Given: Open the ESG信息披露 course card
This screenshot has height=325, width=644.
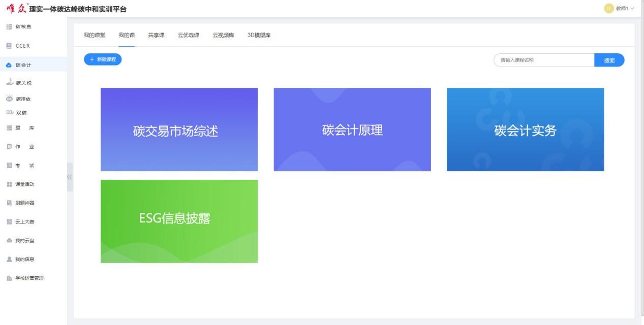Looking at the screenshot, I should (179, 221).
